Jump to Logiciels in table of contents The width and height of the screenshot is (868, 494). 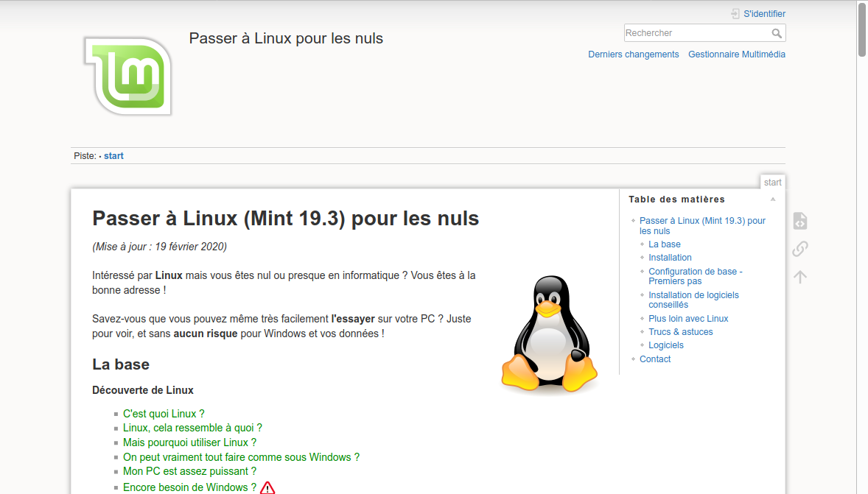(x=666, y=345)
